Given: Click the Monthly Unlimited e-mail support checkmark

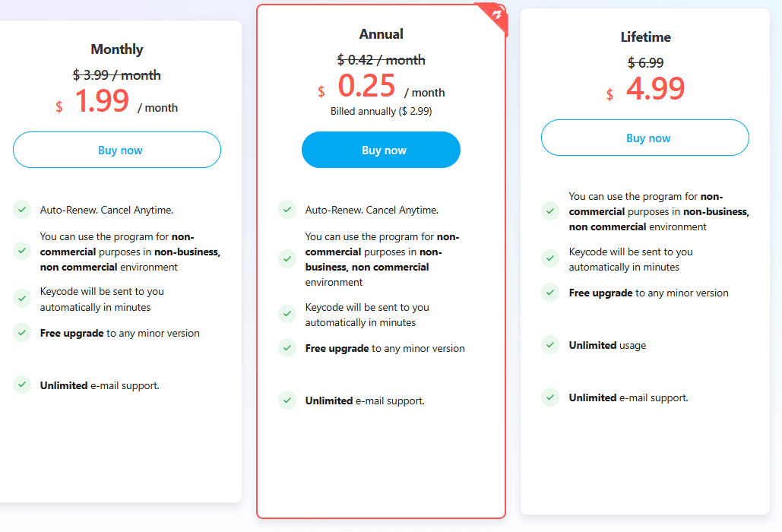Looking at the screenshot, I should [22, 385].
